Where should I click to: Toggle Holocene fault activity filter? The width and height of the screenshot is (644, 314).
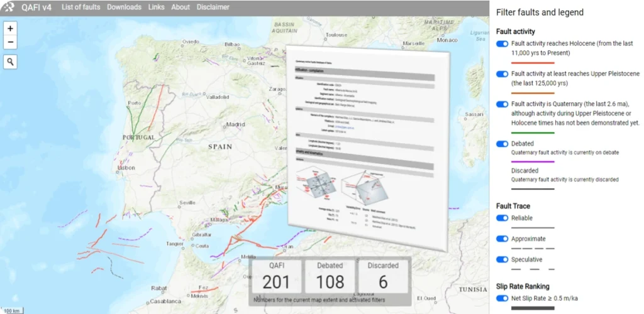point(502,44)
